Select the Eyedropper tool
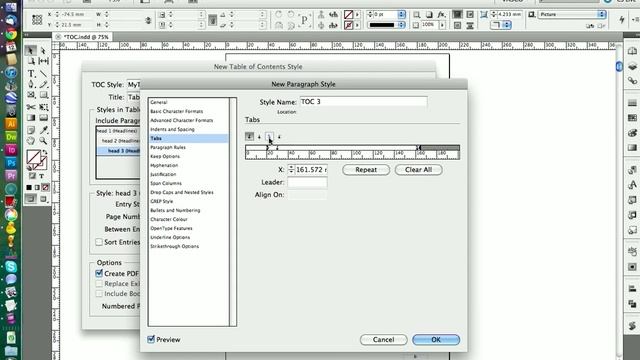Screen dimensions: 640x360 pos(43,130)
